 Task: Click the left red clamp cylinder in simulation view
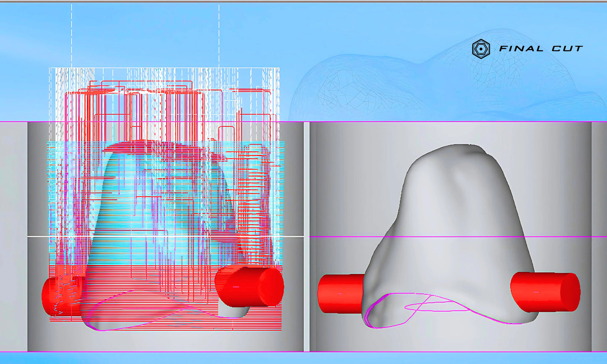[341, 293]
